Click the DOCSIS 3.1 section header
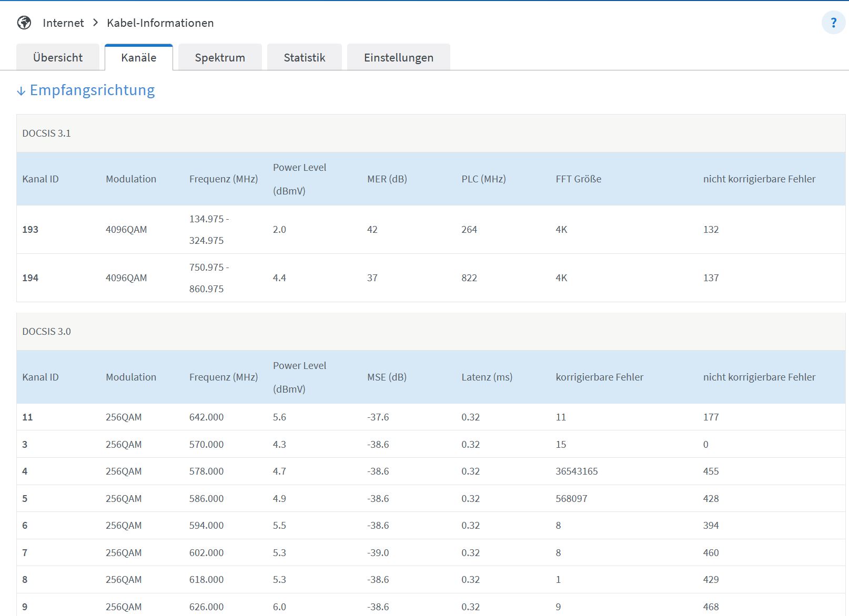The width and height of the screenshot is (849, 616). [46, 134]
